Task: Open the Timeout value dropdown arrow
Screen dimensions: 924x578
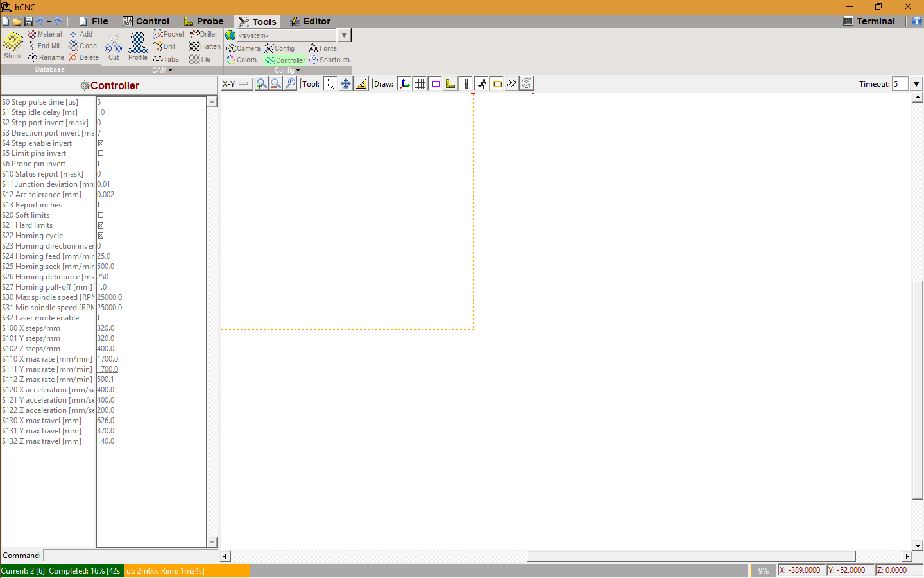Action: (x=916, y=83)
